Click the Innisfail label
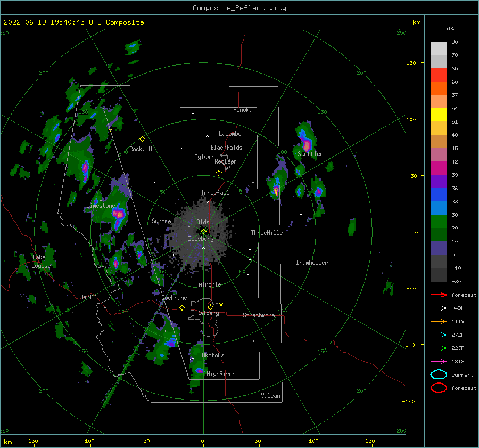This screenshot has height=448, width=479. (215, 193)
